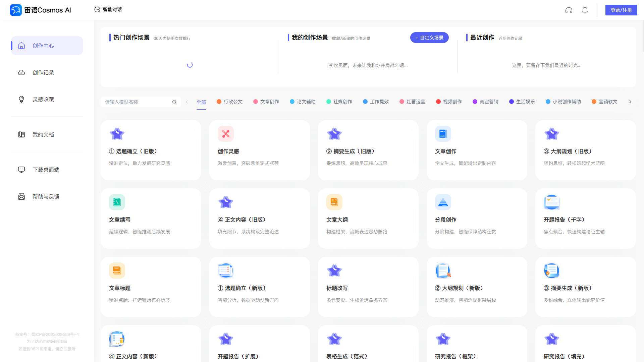The height and width of the screenshot is (362, 644).
Task: Click the 创作灵感 card icon
Action: (x=226, y=134)
